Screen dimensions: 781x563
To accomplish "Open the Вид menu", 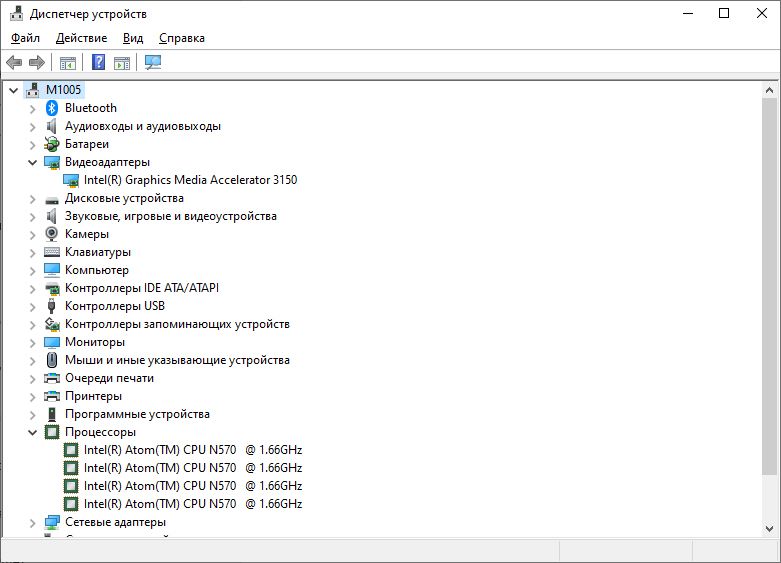I will (133, 38).
